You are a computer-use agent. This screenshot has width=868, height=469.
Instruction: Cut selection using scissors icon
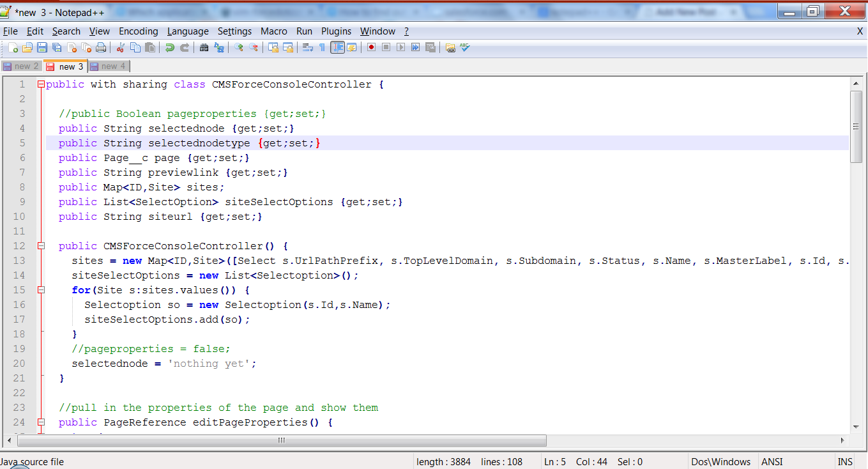[121, 47]
